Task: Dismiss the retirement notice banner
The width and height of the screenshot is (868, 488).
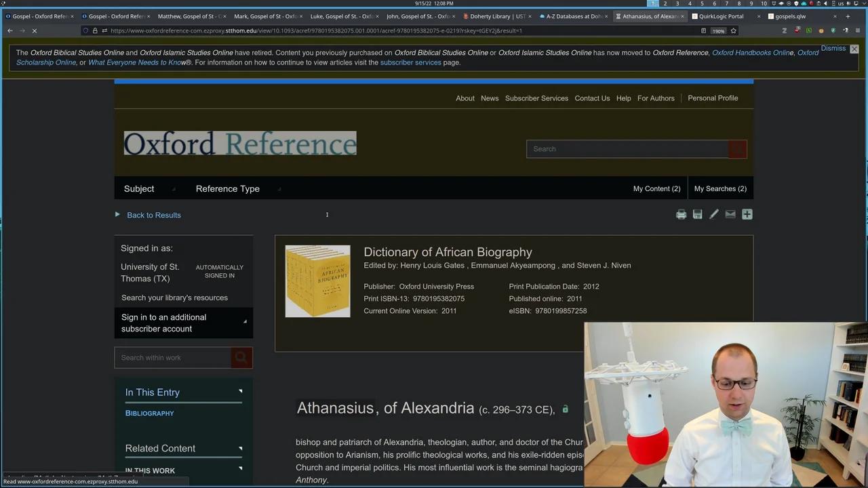Action: pos(833,48)
